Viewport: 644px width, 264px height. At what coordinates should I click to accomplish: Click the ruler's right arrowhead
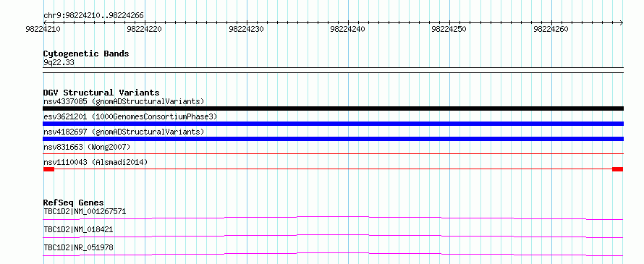click(621, 22)
